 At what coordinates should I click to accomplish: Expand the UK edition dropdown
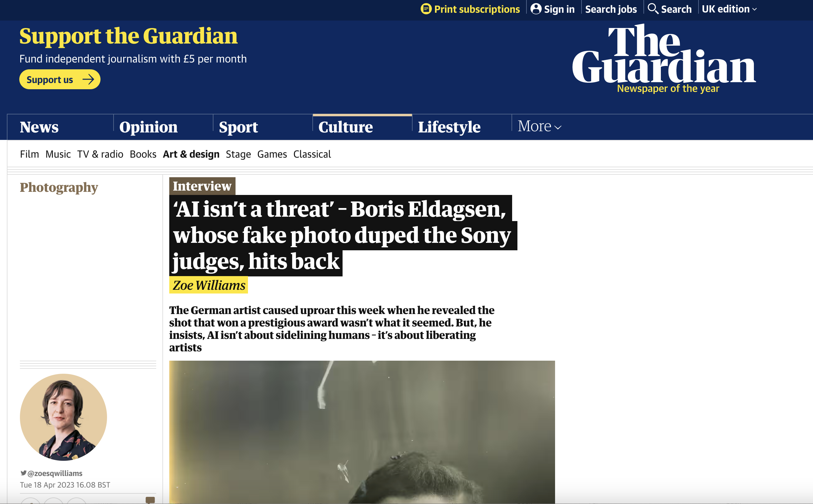[x=729, y=9]
